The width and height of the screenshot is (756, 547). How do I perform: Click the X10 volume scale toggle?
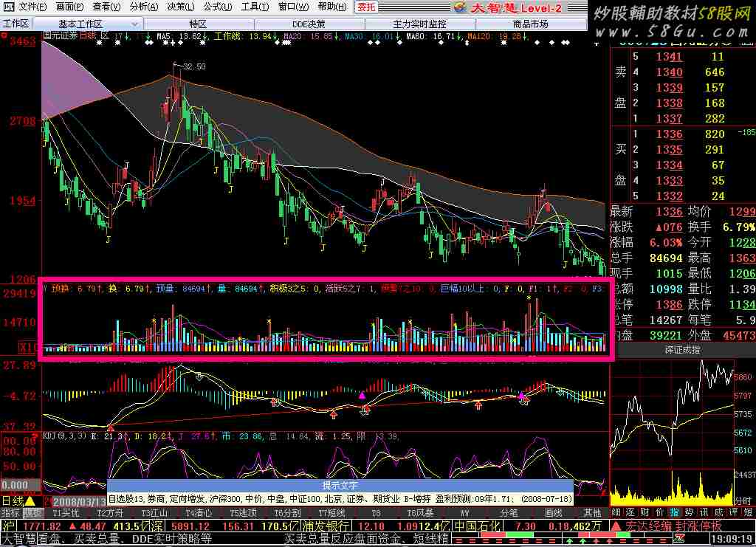[x=29, y=347]
